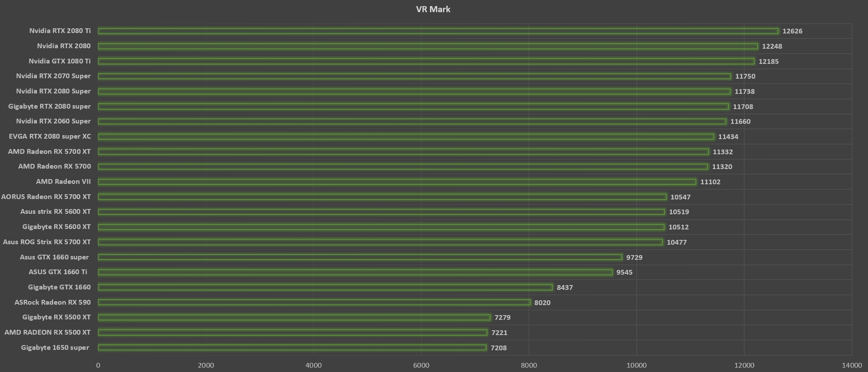This screenshot has height=372, width=868.
Task: Click the 10519 score value
Action: click(x=679, y=212)
